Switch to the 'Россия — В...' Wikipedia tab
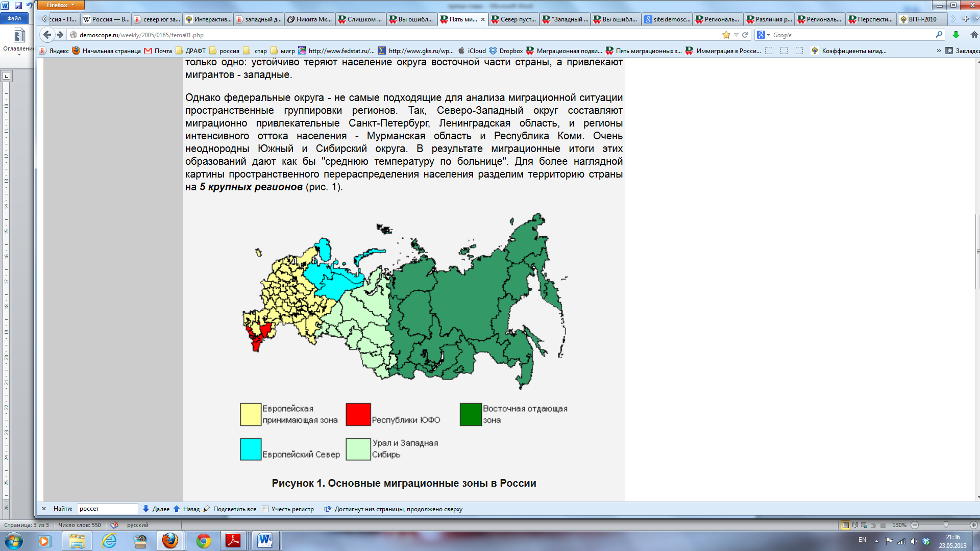This screenshot has width=980, height=551. click(106, 19)
